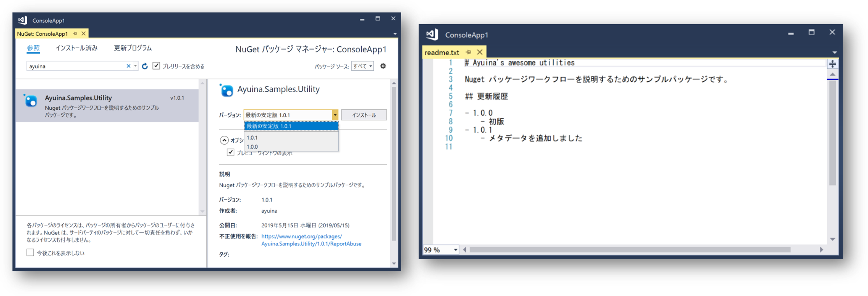Click the 'メタデータを追加しました' line
This screenshot has width=868, height=296.
(535, 138)
